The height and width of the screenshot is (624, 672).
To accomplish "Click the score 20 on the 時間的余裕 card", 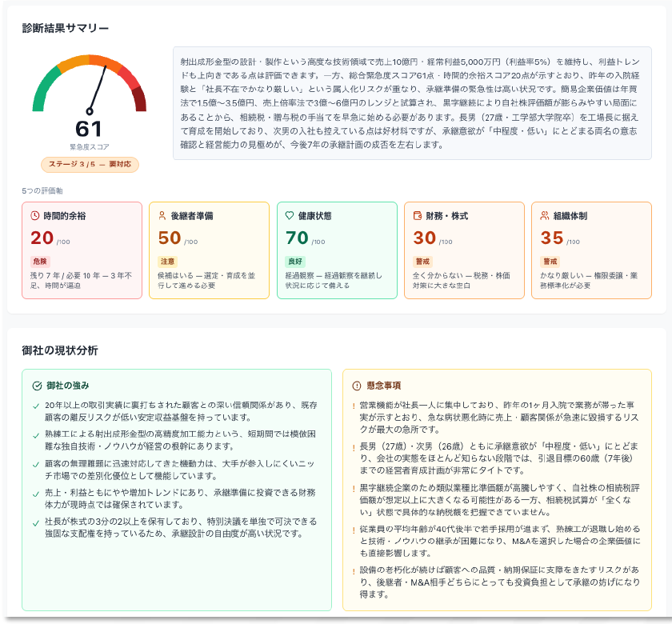I will coord(42,238).
